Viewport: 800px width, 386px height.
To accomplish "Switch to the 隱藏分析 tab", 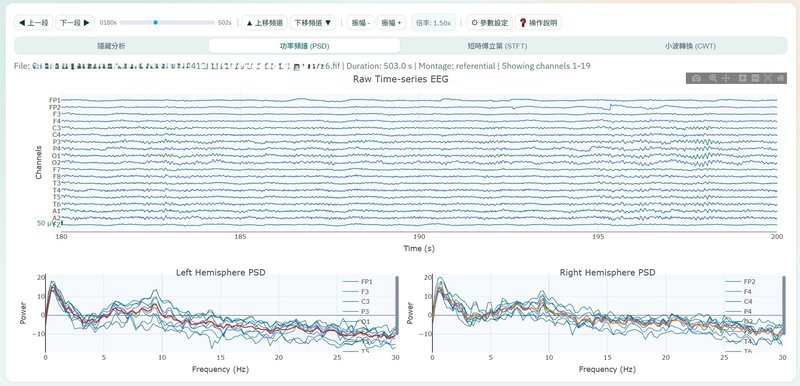I will pos(111,46).
